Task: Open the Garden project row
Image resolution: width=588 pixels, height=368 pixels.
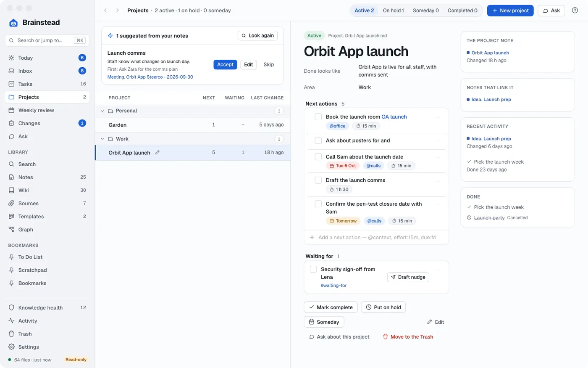Action: click(x=193, y=125)
